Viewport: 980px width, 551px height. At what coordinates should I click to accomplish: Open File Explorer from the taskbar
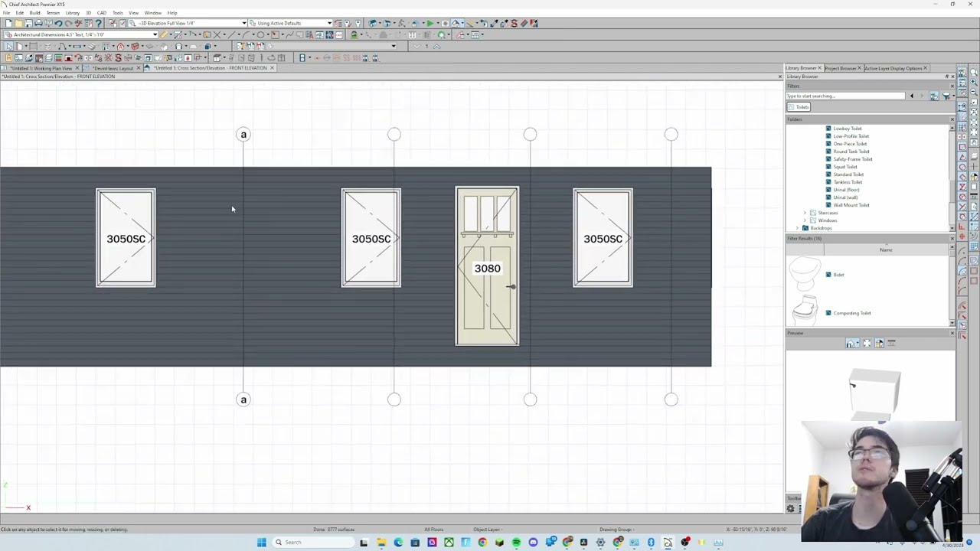381,542
